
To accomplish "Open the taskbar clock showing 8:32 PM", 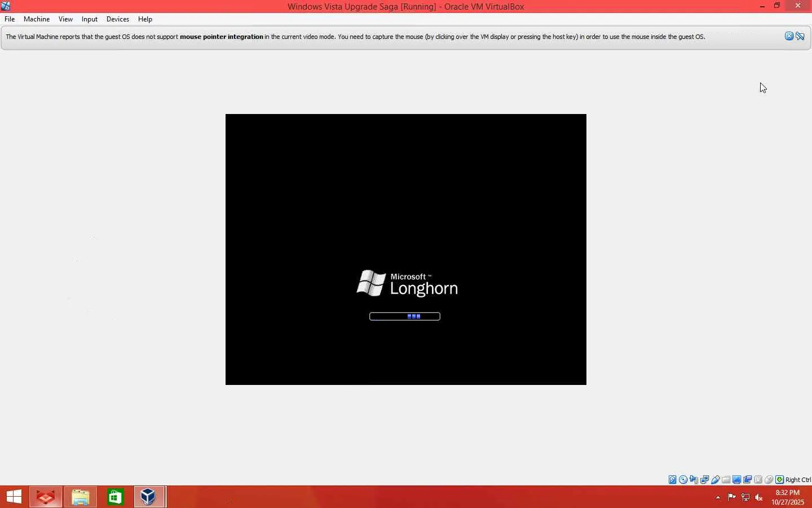I will [x=788, y=497].
